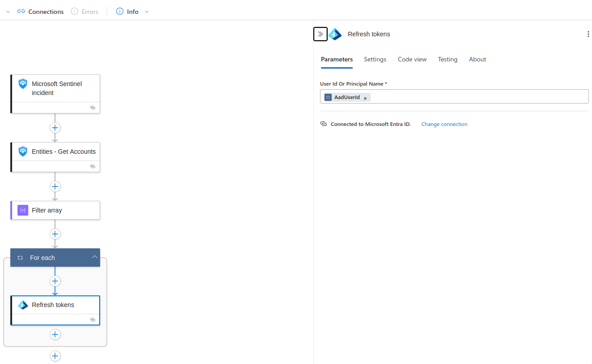Click the 'User Id Or Principal Name' label
Screen dimensions: 592x364
click(352, 84)
